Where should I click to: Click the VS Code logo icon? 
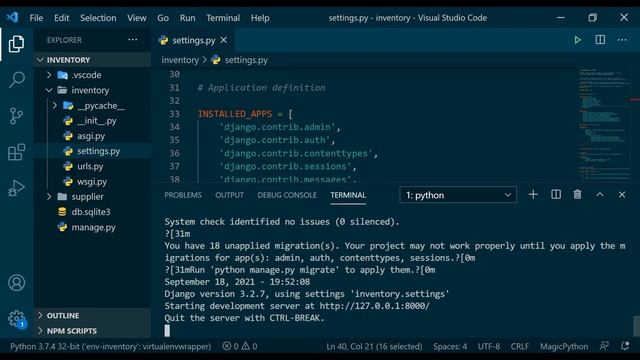tap(12, 18)
